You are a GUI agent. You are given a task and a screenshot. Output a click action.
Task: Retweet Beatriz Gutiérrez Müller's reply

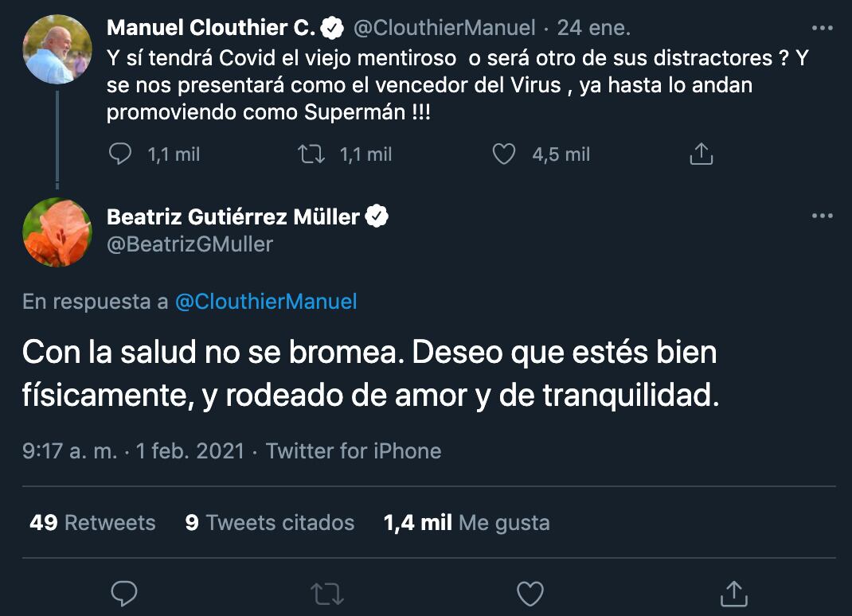pyautogui.click(x=326, y=593)
